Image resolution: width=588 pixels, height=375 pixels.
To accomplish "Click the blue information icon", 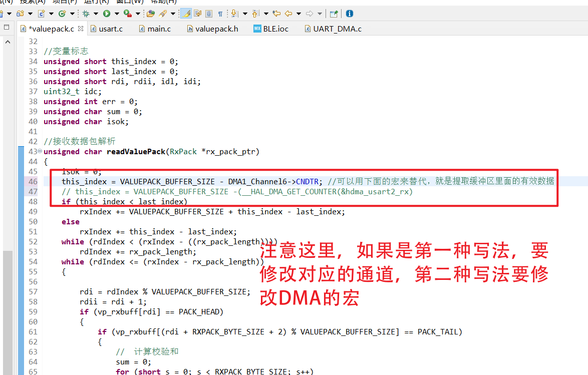I will coord(350,14).
